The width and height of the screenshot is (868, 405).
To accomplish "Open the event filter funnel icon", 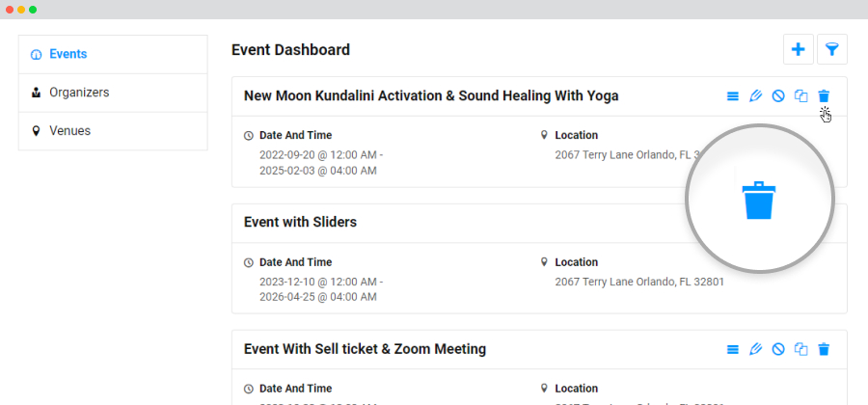I will [x=832, y=50].
